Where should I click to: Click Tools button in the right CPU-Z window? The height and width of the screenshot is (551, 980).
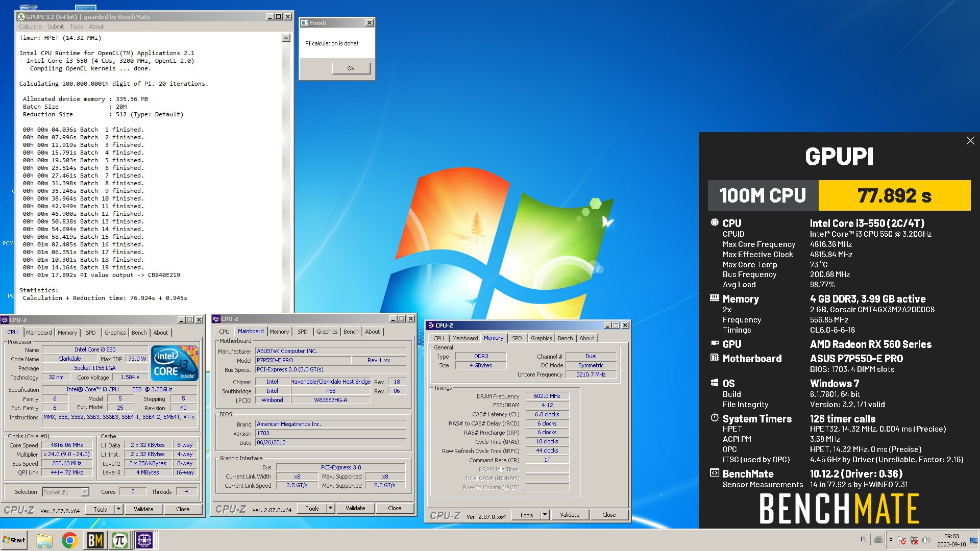coord(526,515)
